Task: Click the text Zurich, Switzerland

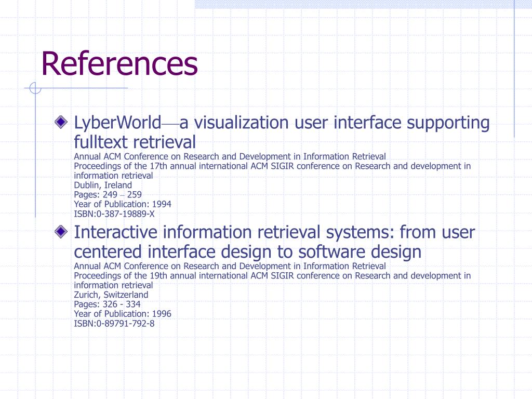Action: [x=111, y=295]
